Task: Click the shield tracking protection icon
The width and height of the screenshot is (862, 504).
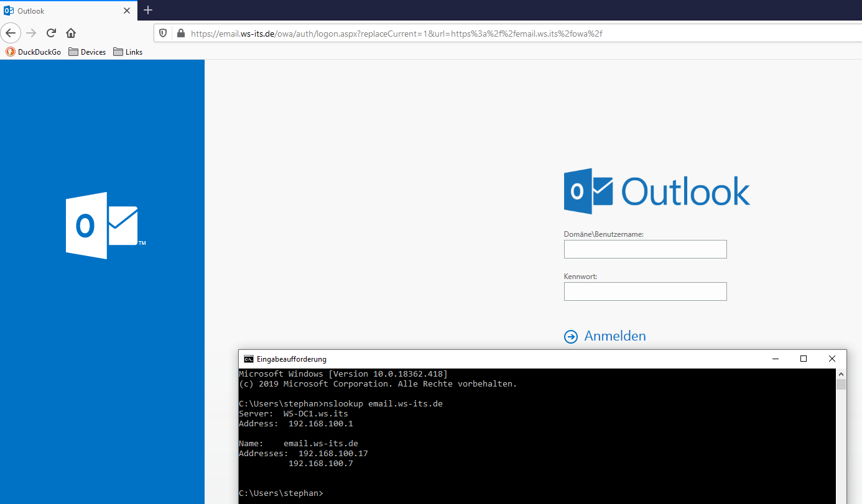Action: tap(163, 34)
